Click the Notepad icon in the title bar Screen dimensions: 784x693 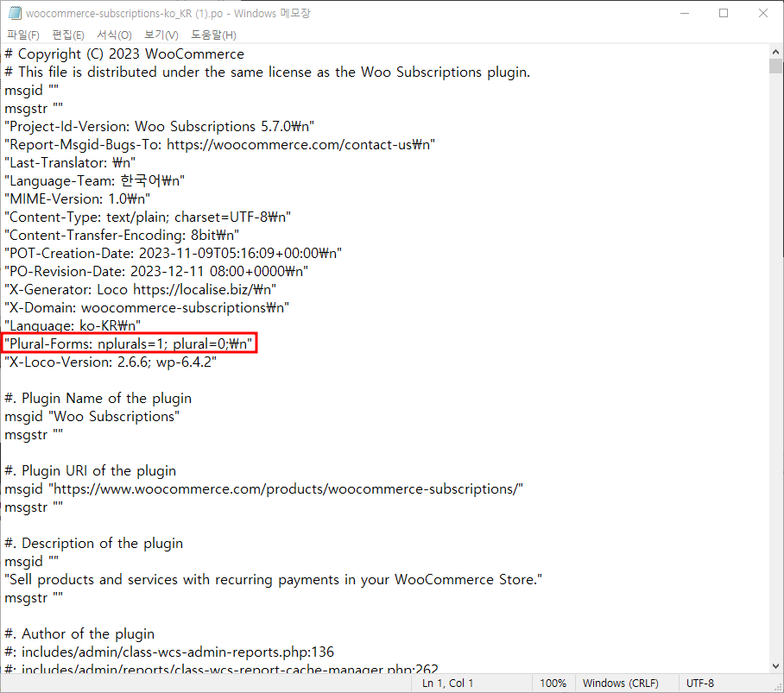(x=15, y=13)
